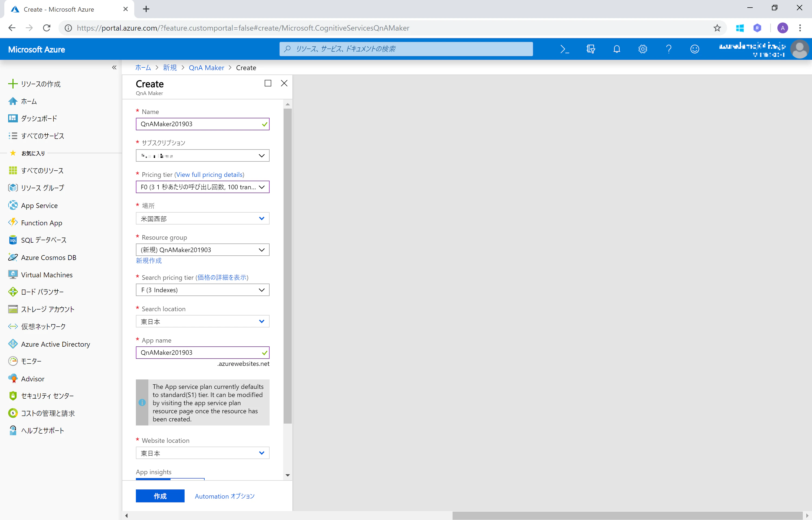Collapse the left sidebar

(x=114, y=67)
